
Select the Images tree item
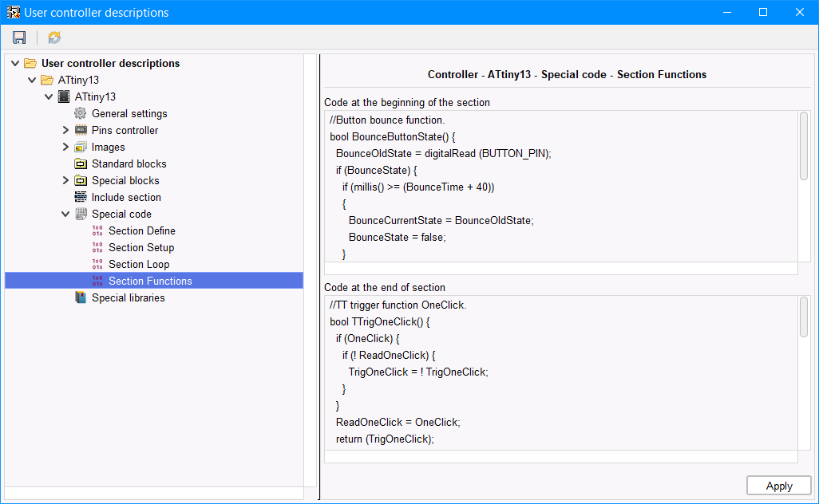tap(108, 147)
